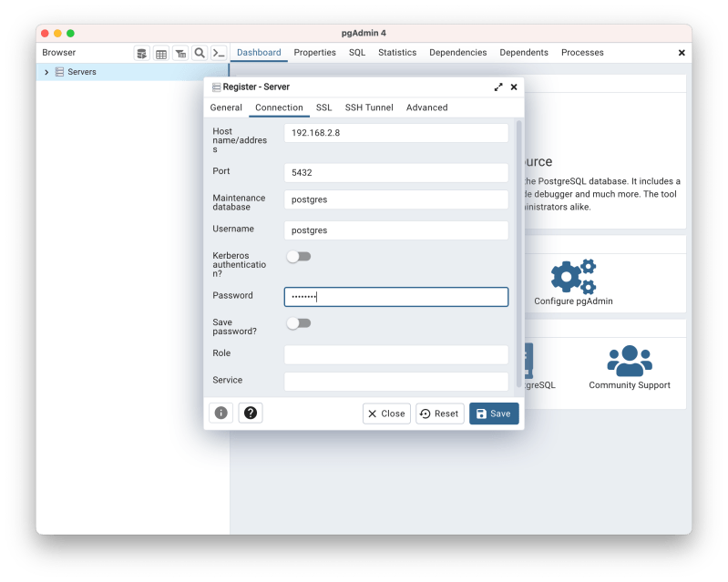The height and width of the screenshot is (582, 728).
Task: Click the Maintenance database field
Action: click(396, 199)
